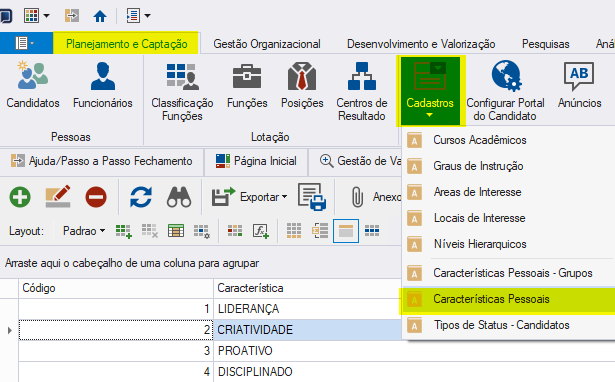Click the red delete record button

pos(96,196)
